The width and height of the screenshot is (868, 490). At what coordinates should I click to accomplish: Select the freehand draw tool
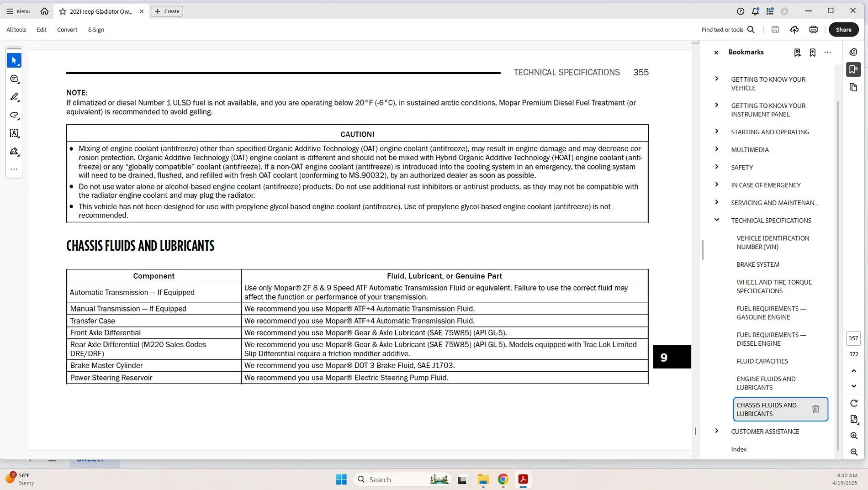(14, 115)
